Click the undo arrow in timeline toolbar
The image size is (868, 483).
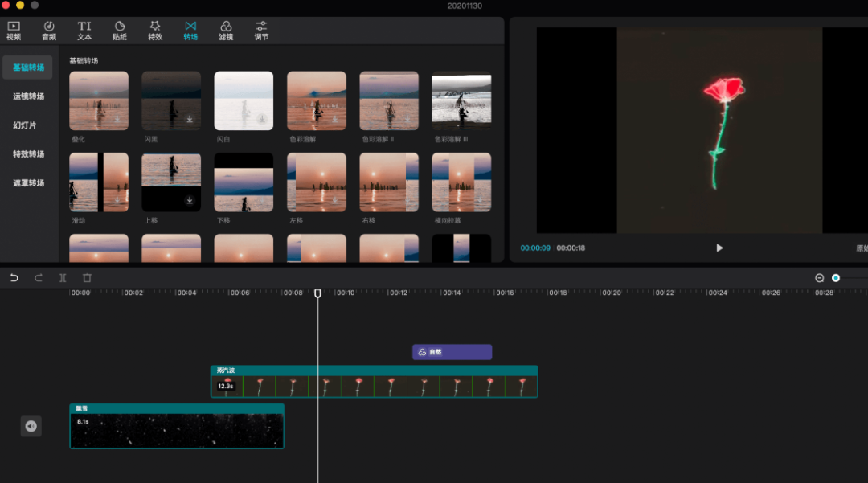pyautogui.click(x=14, y=278)
